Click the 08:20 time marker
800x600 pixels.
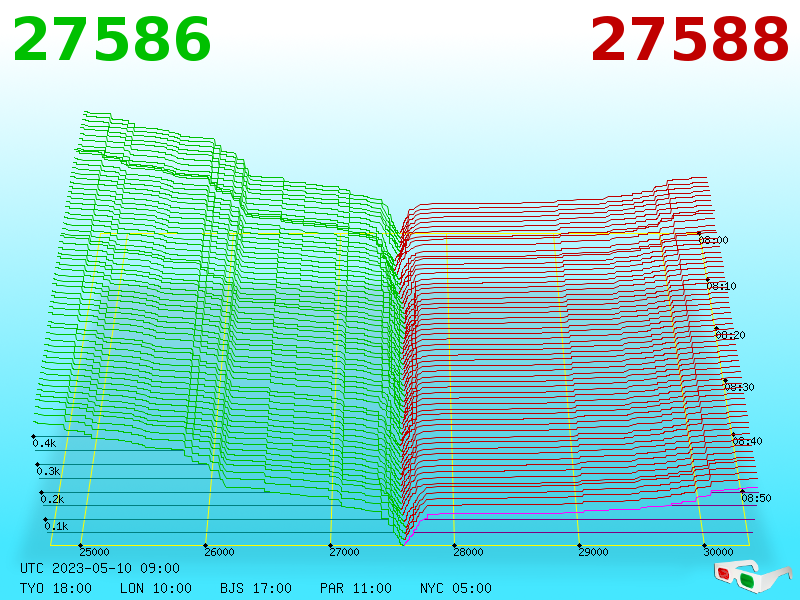pos(731,335)
